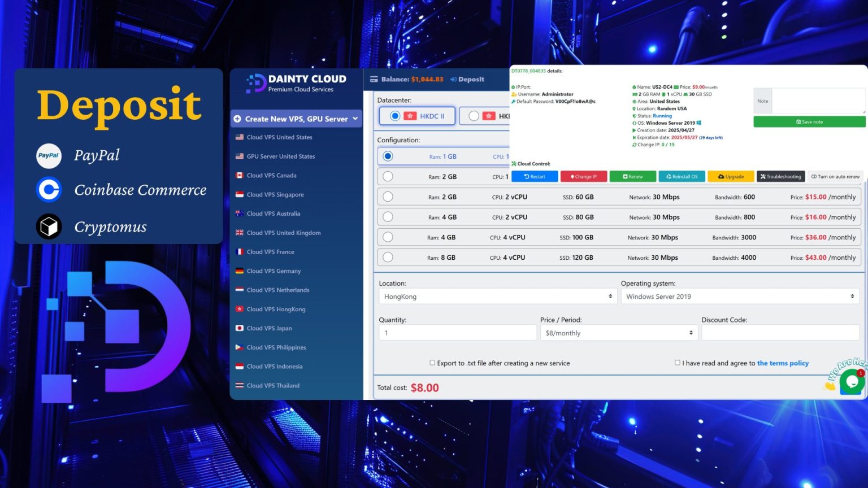Open GPU Server United States menu item
This screenshot has height=488, width=868.
coord(281,156)
